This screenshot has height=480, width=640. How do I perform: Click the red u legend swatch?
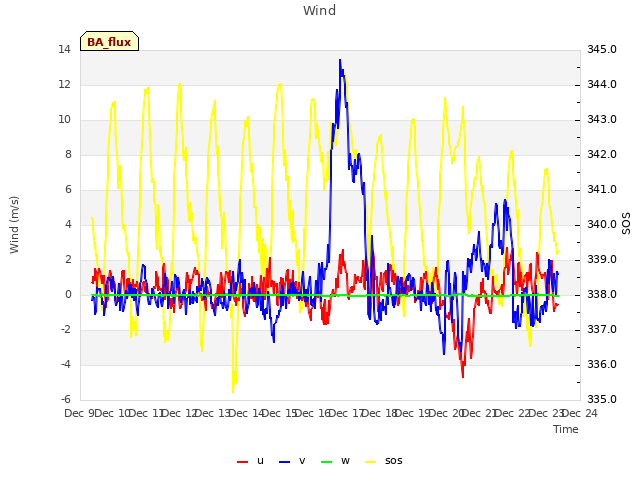tap(242, 462)
